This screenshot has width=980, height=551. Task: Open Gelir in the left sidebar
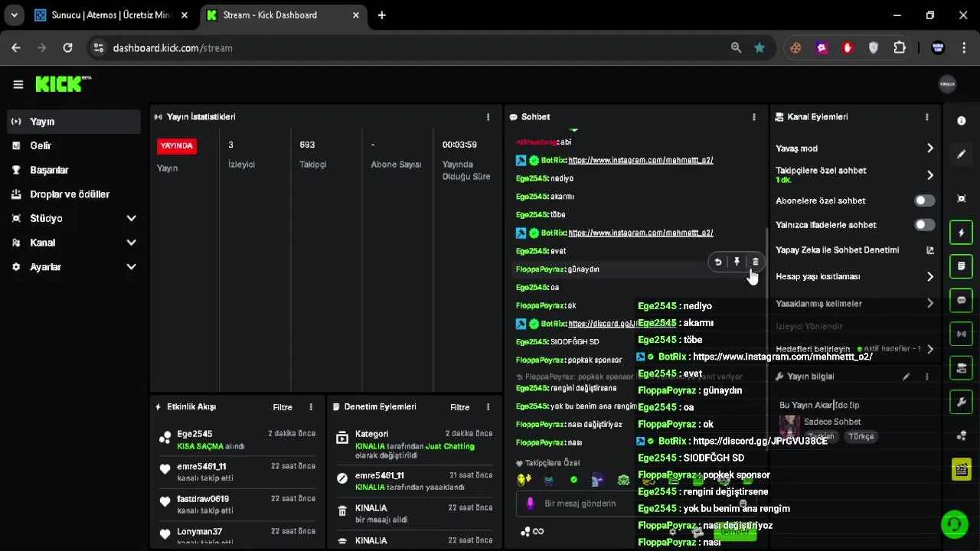[x=73, y=145]
